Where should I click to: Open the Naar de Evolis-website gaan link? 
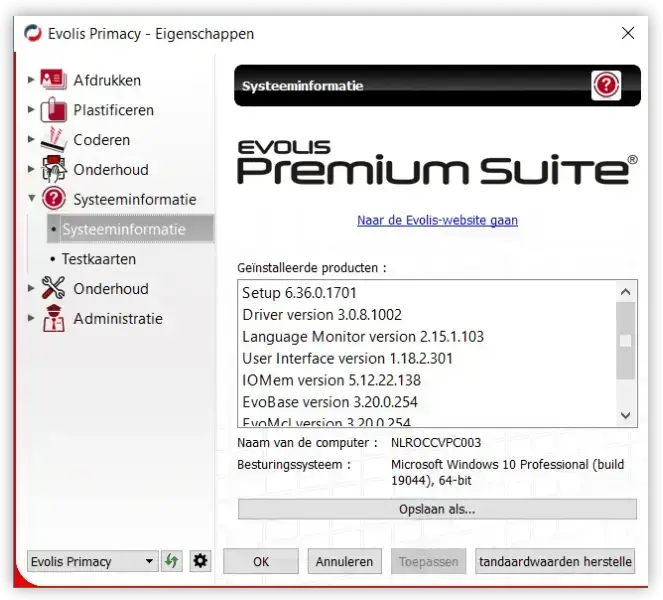[x=437, y=220]
